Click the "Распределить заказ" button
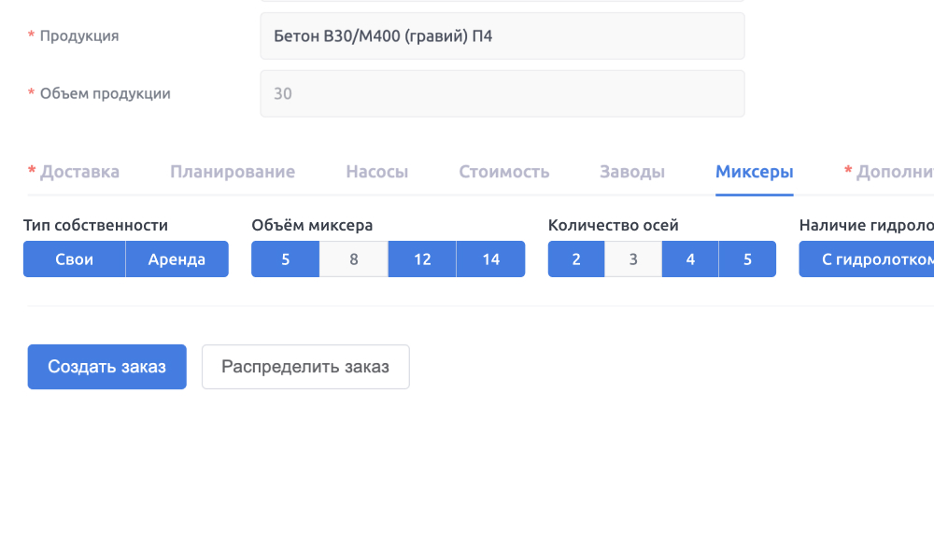The height and width of the screenshot is (560, 934). [x=305, y=366]
